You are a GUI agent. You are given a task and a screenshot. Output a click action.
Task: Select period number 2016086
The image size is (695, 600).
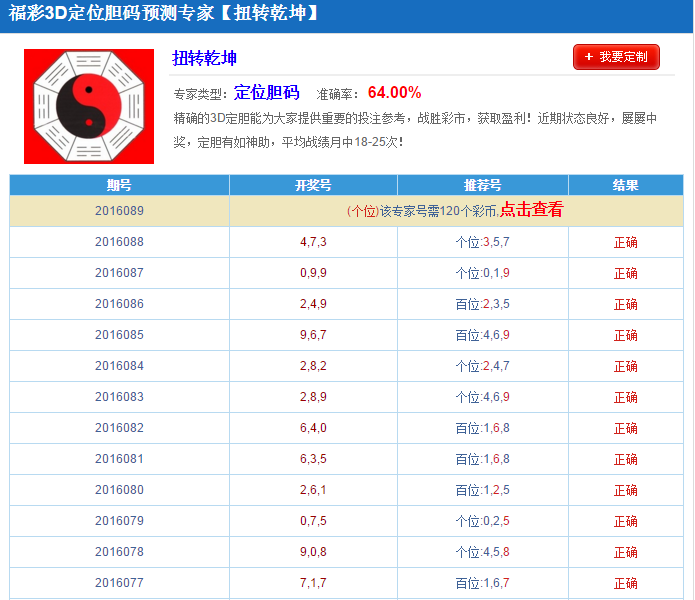pyautogui.click(x=119, y=304)
